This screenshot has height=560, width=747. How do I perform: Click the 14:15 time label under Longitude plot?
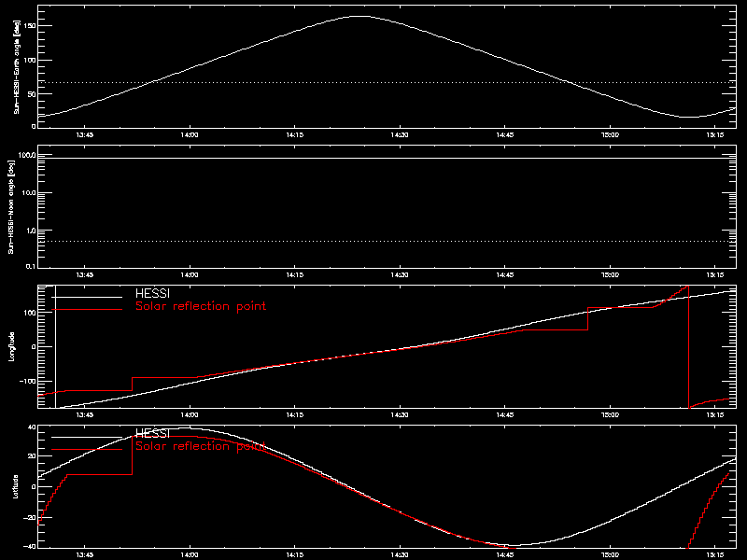coord(295,414)
